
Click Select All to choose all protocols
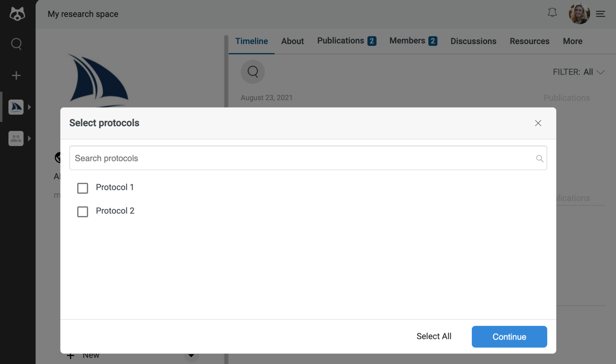pyautogui.click(x=434, y=336)
